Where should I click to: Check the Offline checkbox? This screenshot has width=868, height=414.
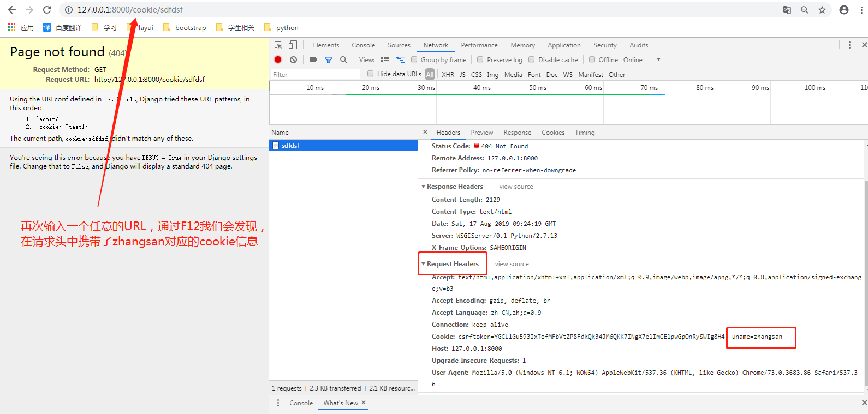click(x=592, y=59)
